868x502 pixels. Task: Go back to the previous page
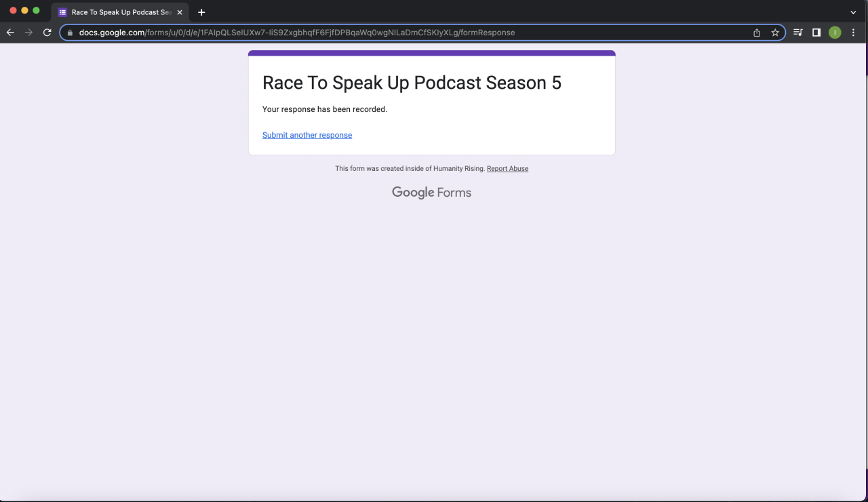(x=10, y=33)
